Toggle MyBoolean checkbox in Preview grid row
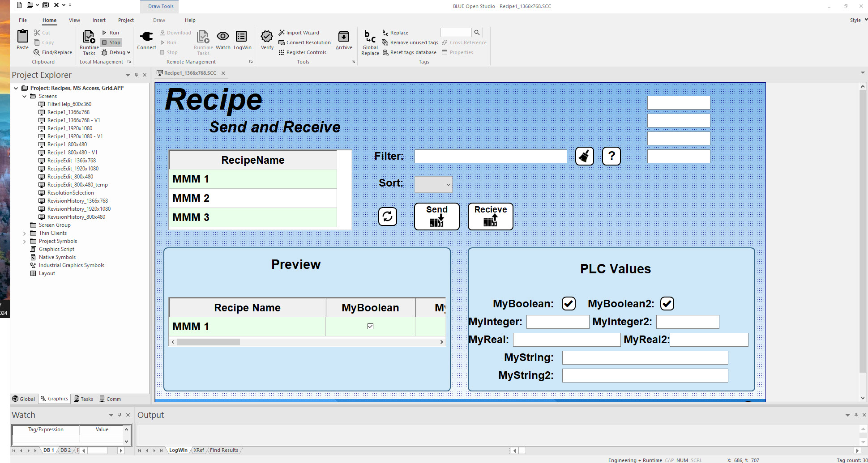868x463 pixels. 370,326
